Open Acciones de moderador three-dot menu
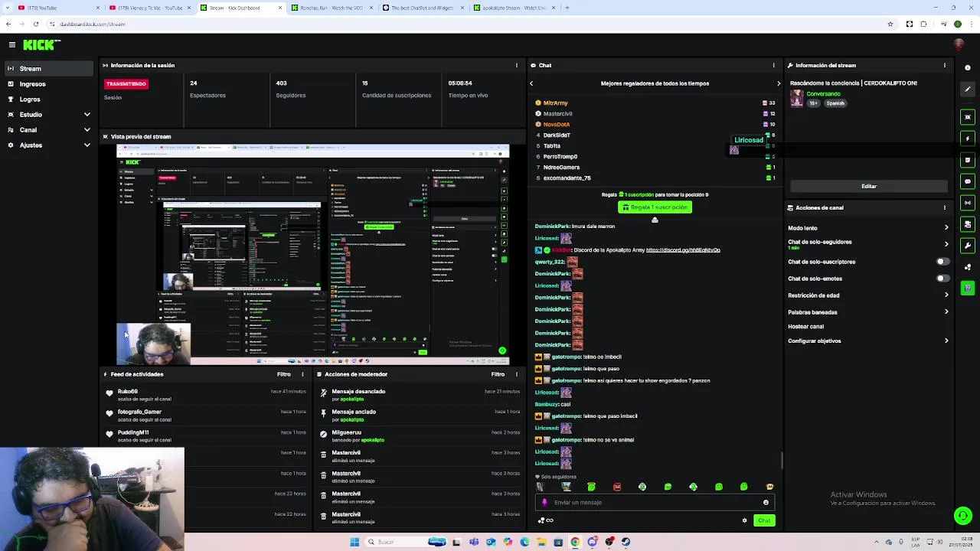Screen dimensions: 980x551 [517, 374]
